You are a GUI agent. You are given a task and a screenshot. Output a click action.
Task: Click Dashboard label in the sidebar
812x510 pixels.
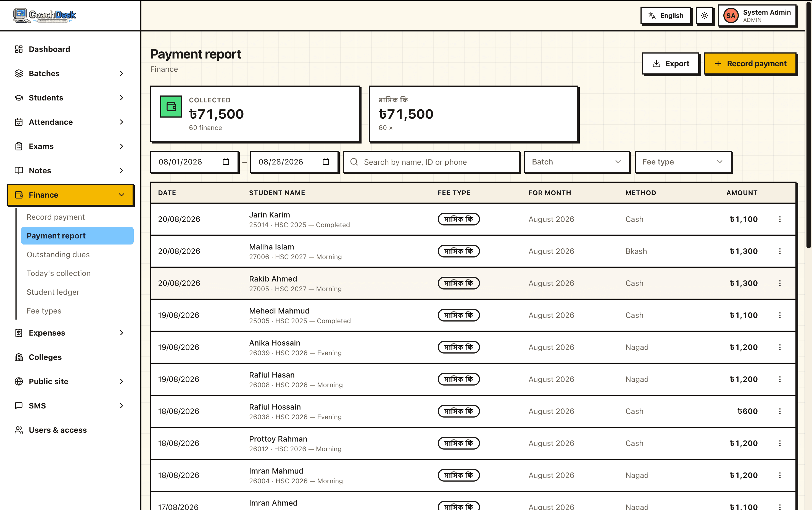tap(49, 49)
